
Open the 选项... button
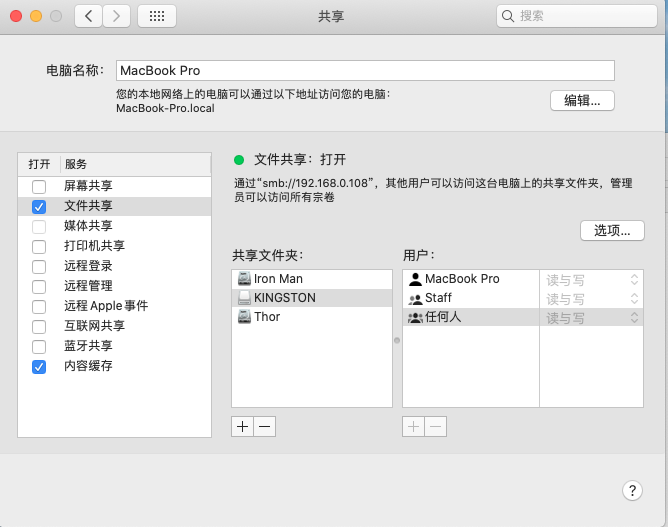pyautogui.click(x=612, y=230)
